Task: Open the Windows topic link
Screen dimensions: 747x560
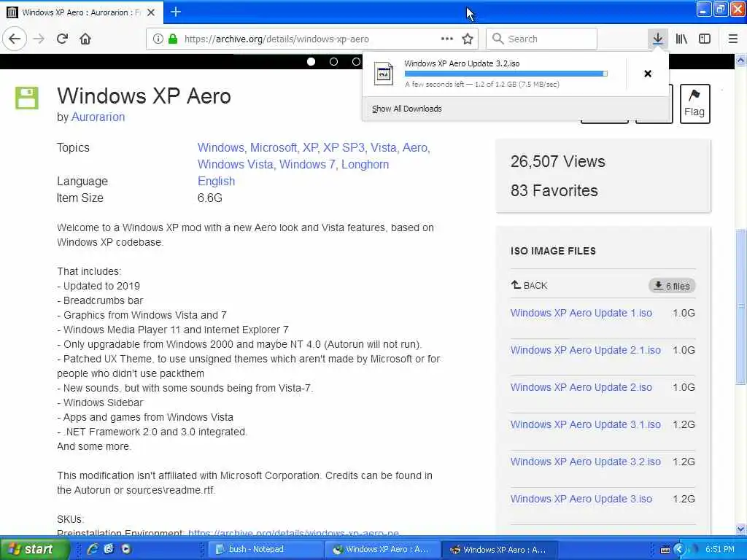Action: (x=221, y=147)
